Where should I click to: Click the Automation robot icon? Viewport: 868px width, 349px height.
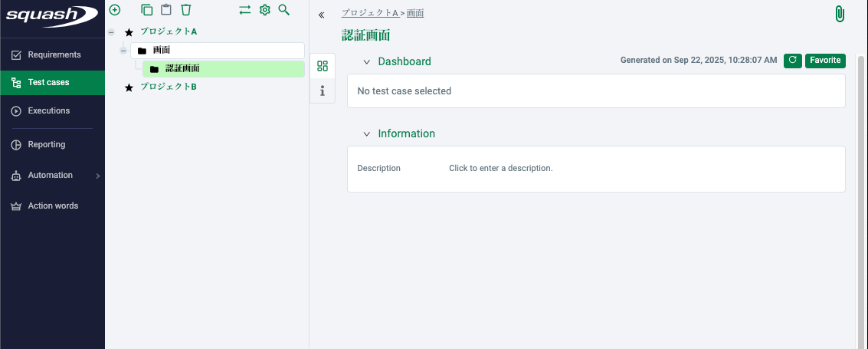pyautogui.click(x=17, y=176)
